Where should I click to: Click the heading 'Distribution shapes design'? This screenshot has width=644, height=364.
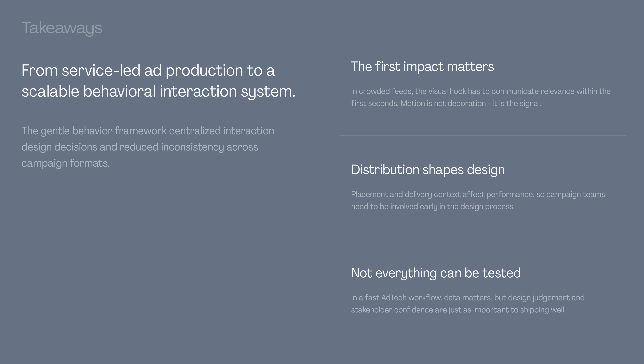[428, 170]
